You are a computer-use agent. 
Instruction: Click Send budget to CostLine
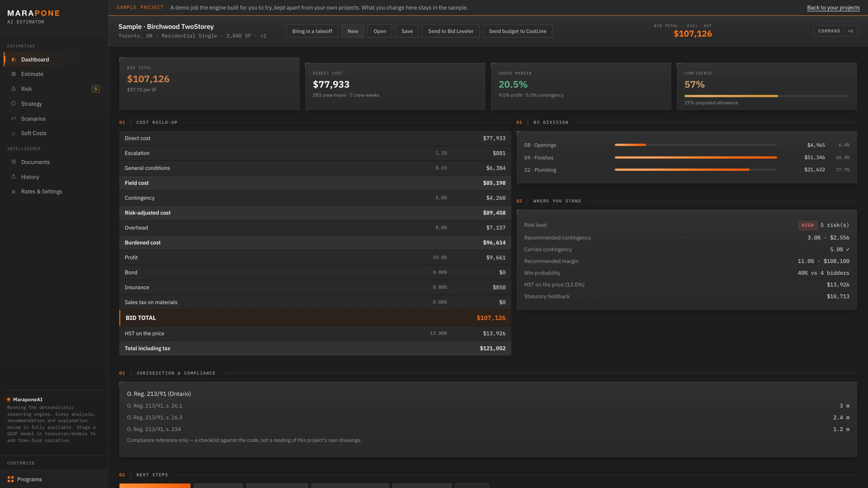[x=517, y=31]
